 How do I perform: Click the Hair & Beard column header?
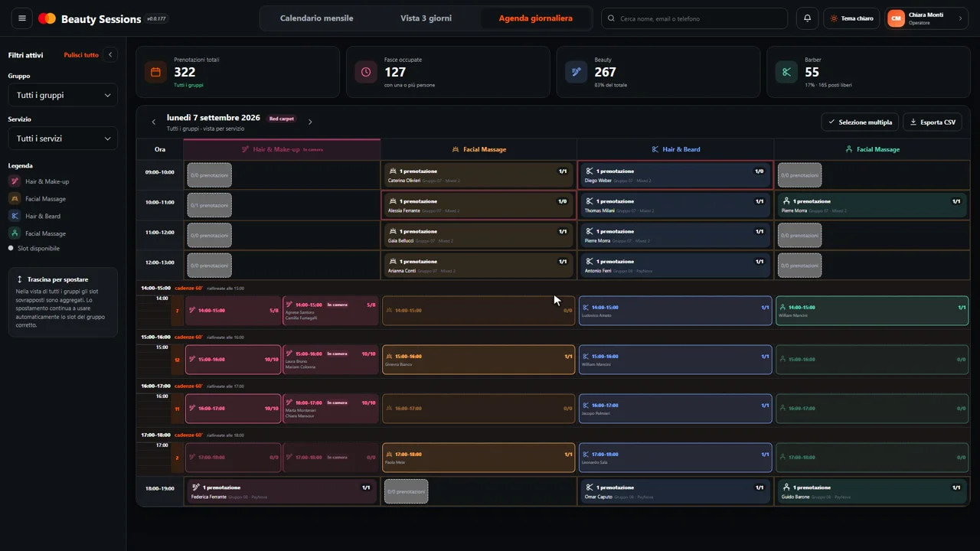[676, 149]
